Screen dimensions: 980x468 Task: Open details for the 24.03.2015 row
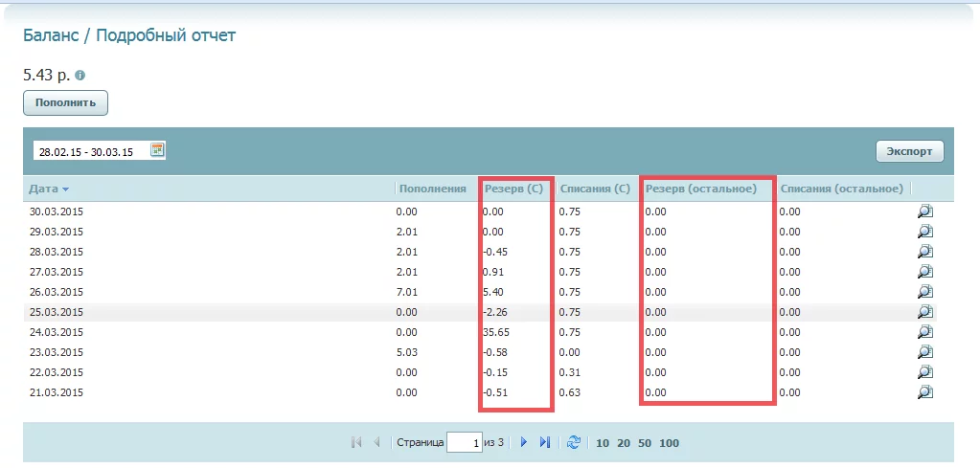coord(925,332)
